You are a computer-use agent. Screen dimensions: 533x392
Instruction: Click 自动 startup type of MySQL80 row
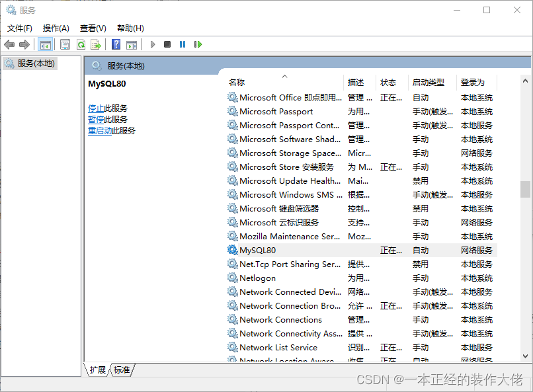click(421, 251)
